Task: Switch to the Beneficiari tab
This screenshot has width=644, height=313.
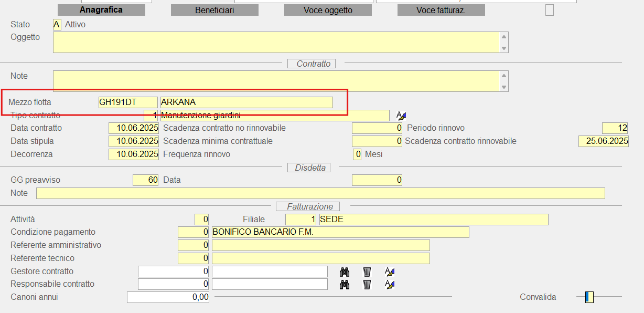Action: 214,10
